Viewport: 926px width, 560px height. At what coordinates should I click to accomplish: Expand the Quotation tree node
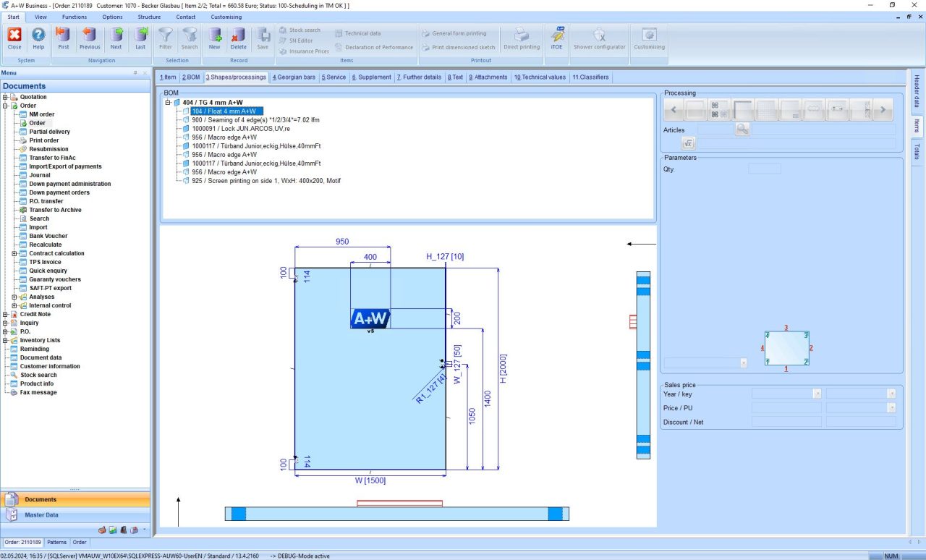coord(5,97)
